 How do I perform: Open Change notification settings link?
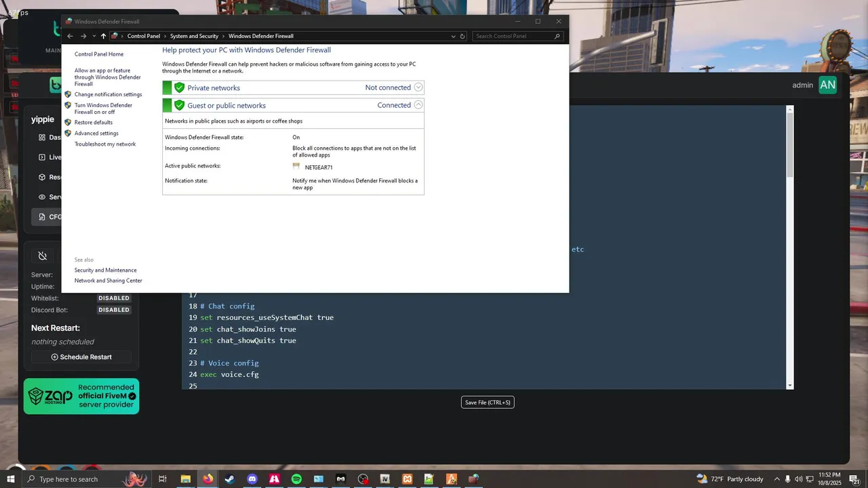coord(108,95)
